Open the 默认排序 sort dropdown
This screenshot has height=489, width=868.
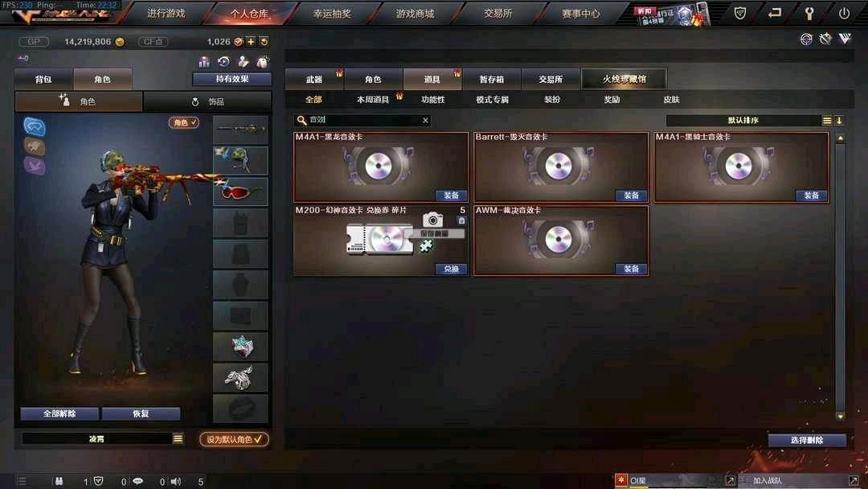click(743, 120)
